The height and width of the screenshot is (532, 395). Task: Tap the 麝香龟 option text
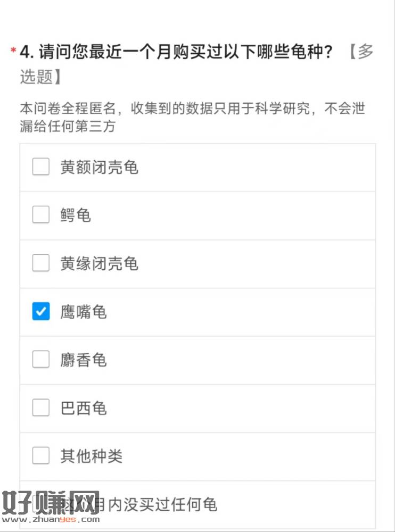[84, 360]
